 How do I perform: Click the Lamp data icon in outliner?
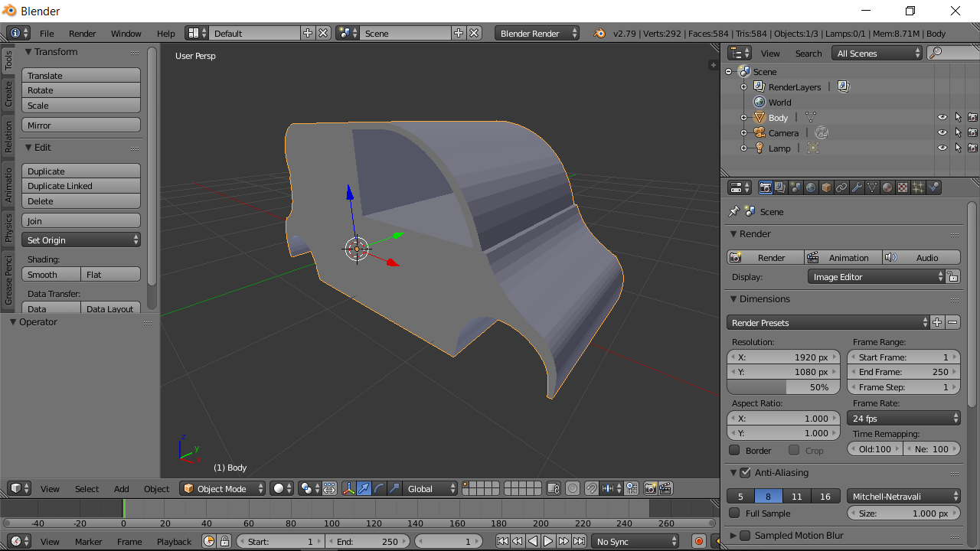813,148
